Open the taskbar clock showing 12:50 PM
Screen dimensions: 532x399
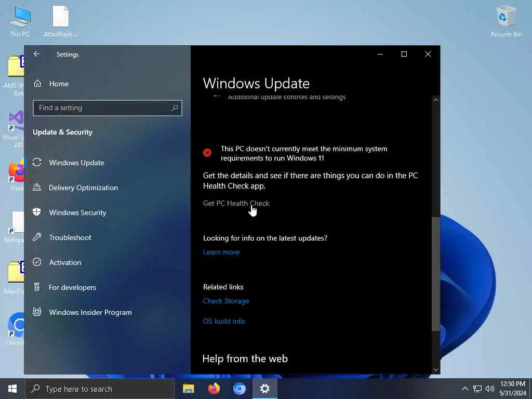pyautogui.click(x=513, y=389)
